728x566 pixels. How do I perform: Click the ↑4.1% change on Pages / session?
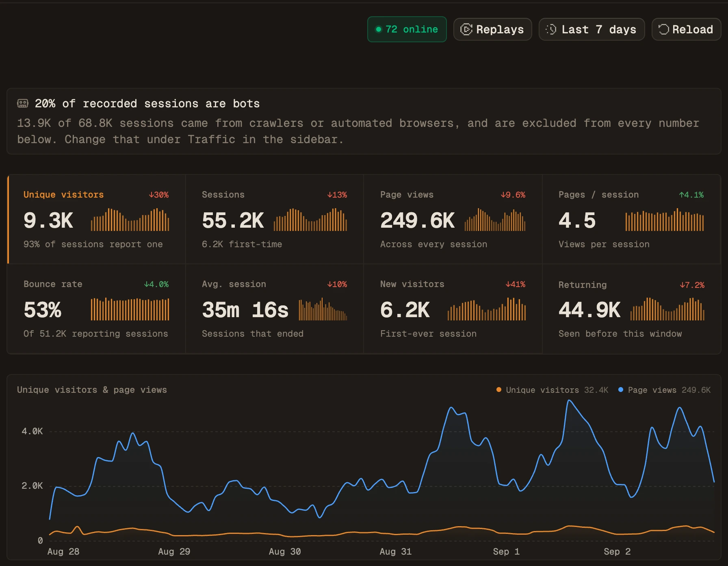(x=691, y=195)
